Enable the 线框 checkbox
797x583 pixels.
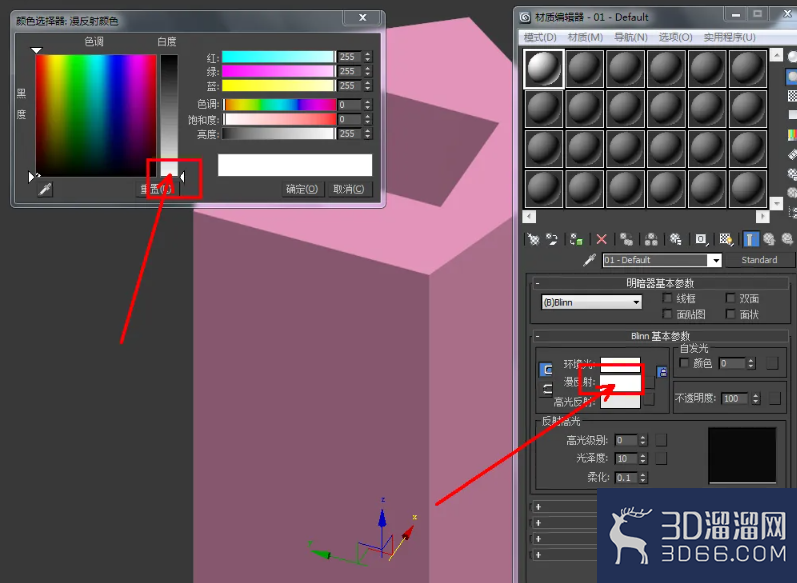[667, 298]
